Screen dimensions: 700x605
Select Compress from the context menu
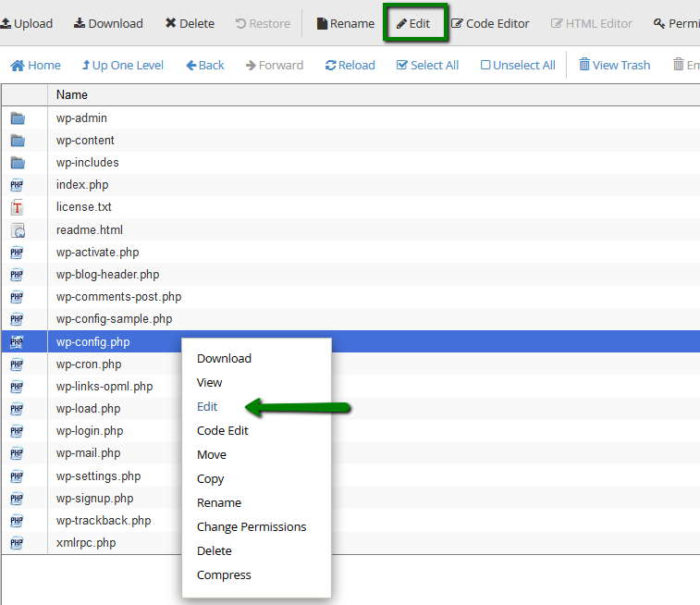click(224, 575)
